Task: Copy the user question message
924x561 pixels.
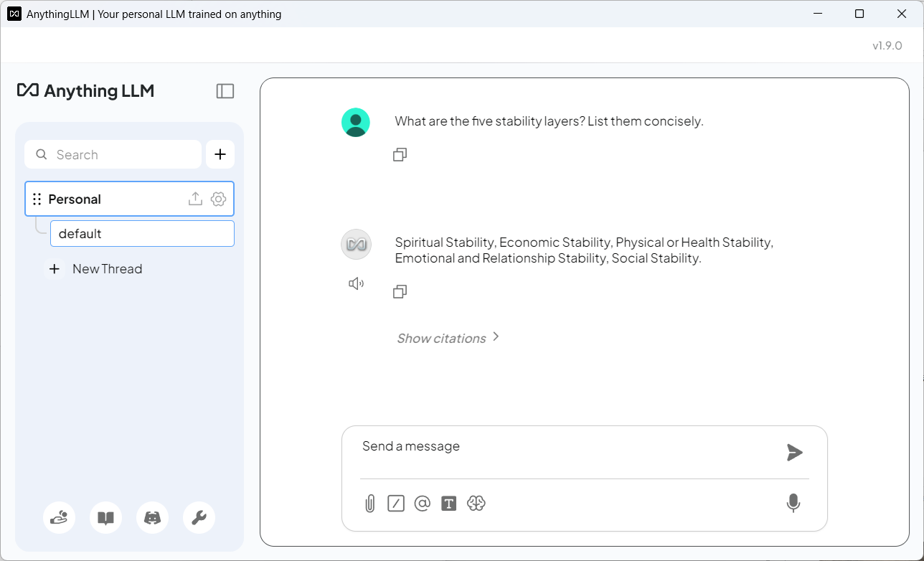Action: [400, 154]
